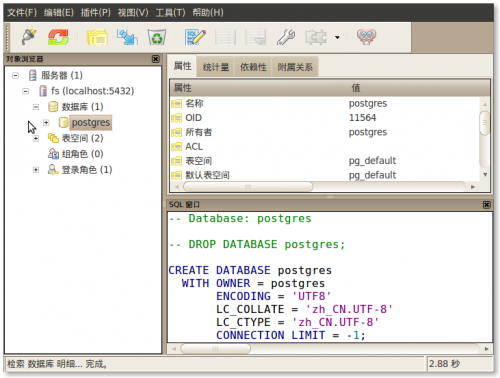
Task: Click the create new object icon
Action: 127,37
